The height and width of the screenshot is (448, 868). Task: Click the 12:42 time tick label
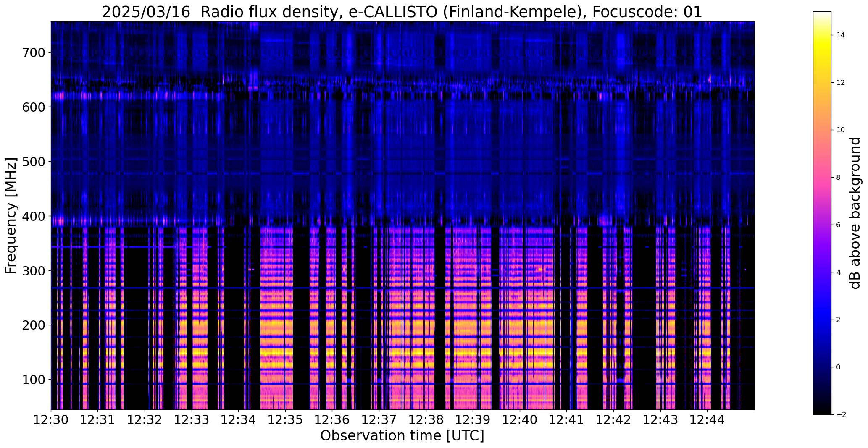[x=614, y=420]
